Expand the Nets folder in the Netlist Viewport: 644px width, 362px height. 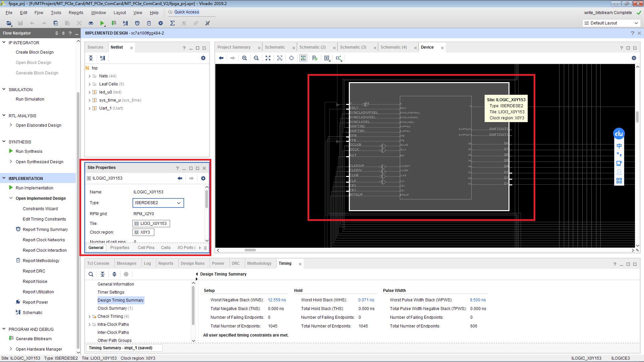tap(89, 76)
